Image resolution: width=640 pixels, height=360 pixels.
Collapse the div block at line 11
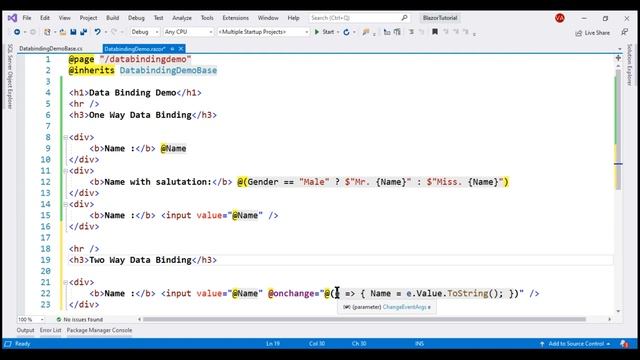tap(65, 171)
